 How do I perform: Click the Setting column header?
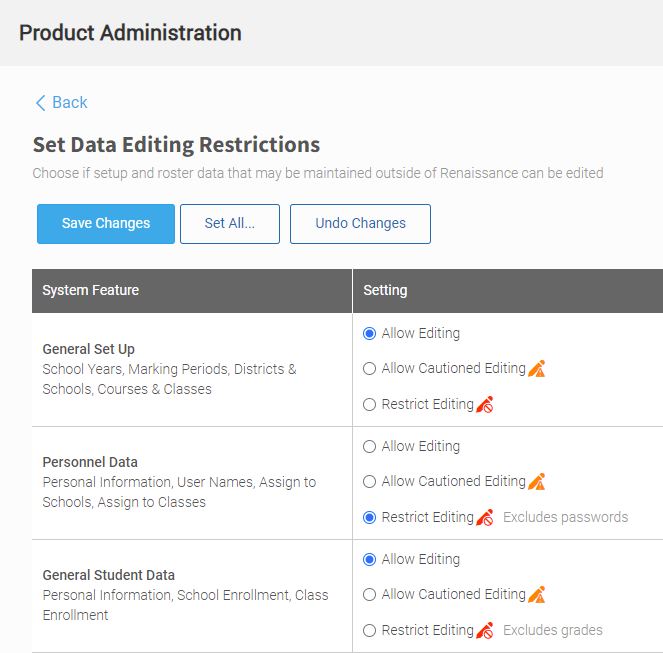(508, 291)
